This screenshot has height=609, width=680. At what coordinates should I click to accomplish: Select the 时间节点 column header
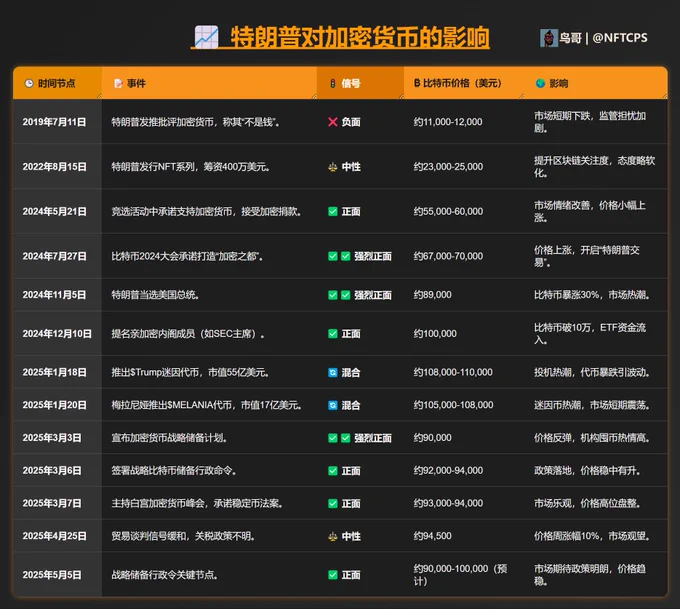[x=57, y=83]
